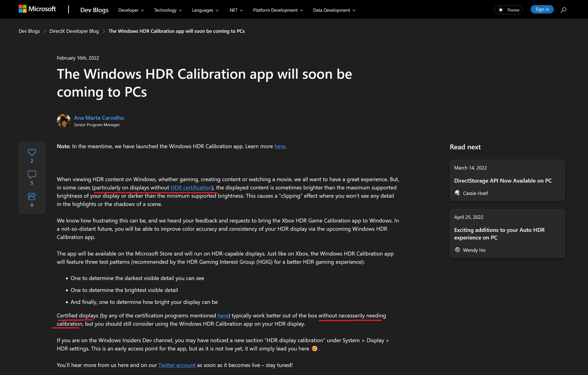Click Cassie Hoef's small avatar
This screenshot has height=375, width=588.
(457, 193)
